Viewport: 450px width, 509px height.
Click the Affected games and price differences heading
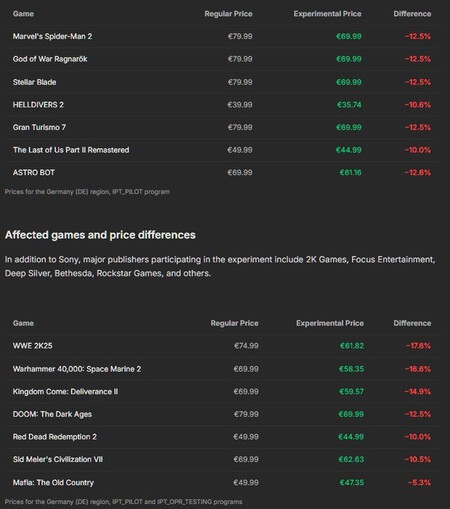(100, 235)
